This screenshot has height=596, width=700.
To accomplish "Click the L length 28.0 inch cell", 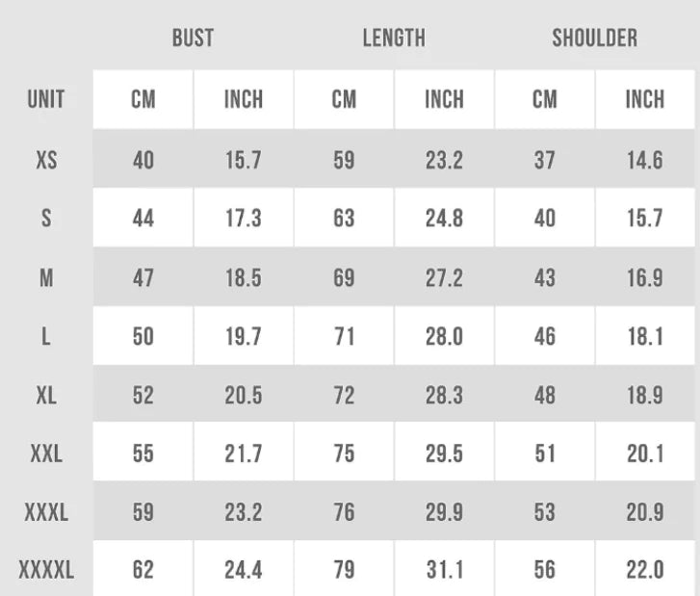I will pos(444,337).
